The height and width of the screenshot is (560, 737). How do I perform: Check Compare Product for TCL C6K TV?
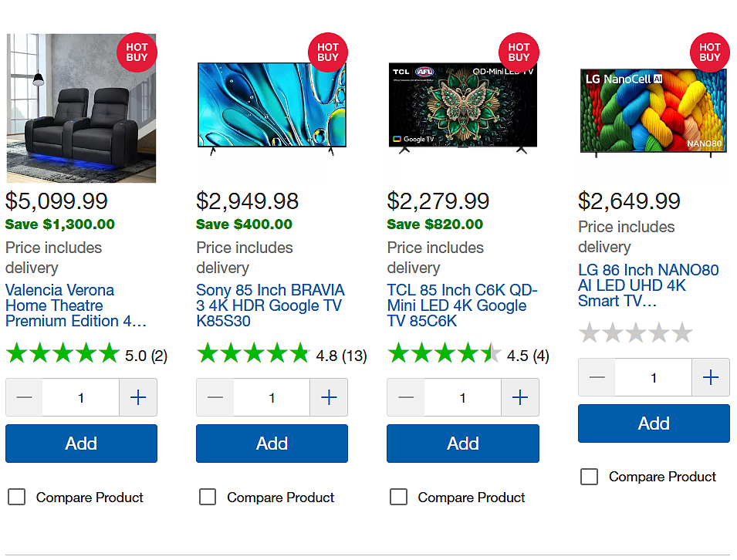(398, 497)
